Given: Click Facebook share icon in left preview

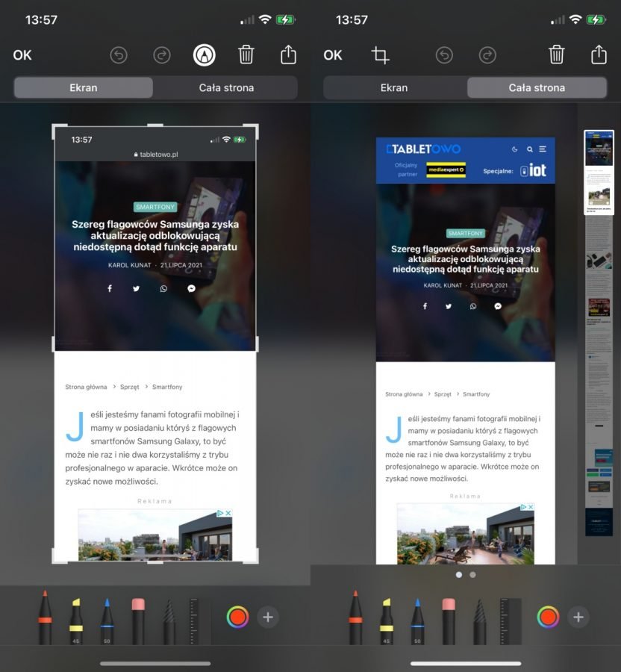Looking at the screenshot, I should [x=110, y=288].
